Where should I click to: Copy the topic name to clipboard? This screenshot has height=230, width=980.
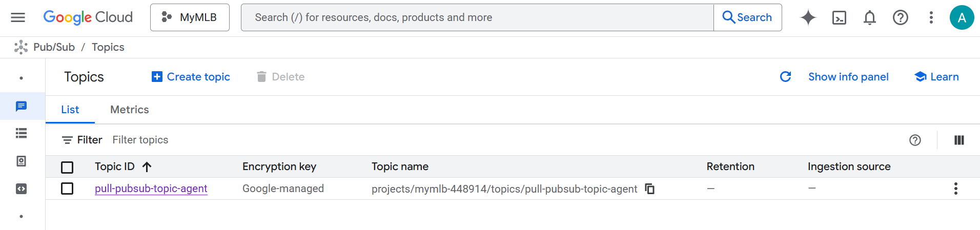point(649,189)
